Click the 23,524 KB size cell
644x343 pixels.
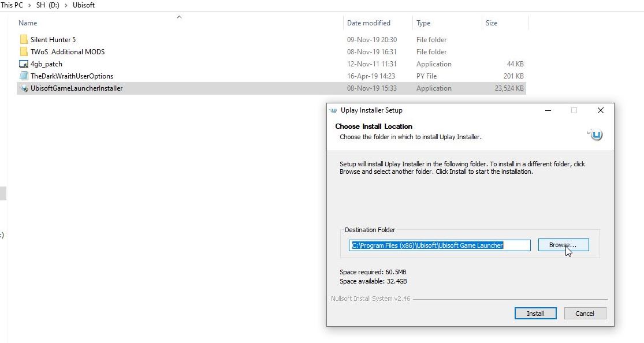tap(509, 88)
